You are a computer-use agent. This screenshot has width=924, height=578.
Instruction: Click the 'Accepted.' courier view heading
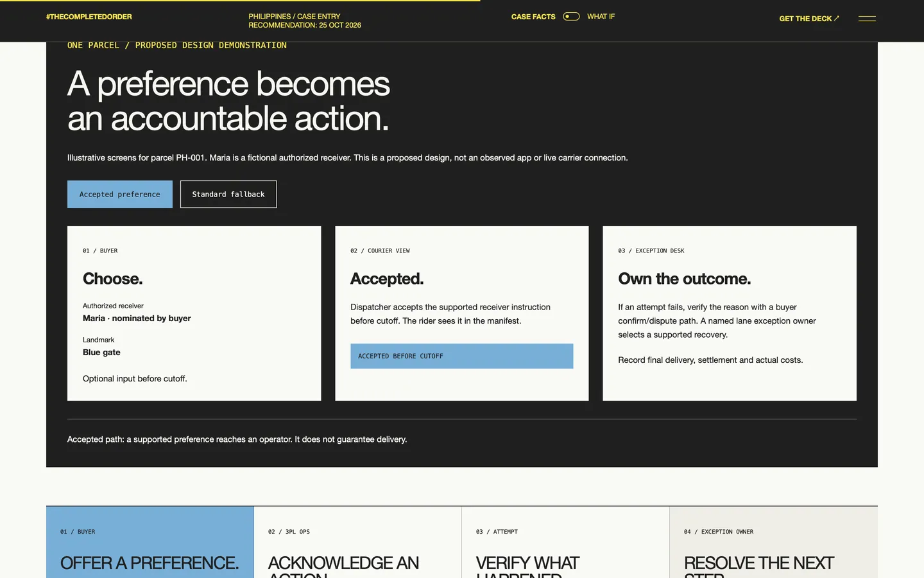coord(387,279)
